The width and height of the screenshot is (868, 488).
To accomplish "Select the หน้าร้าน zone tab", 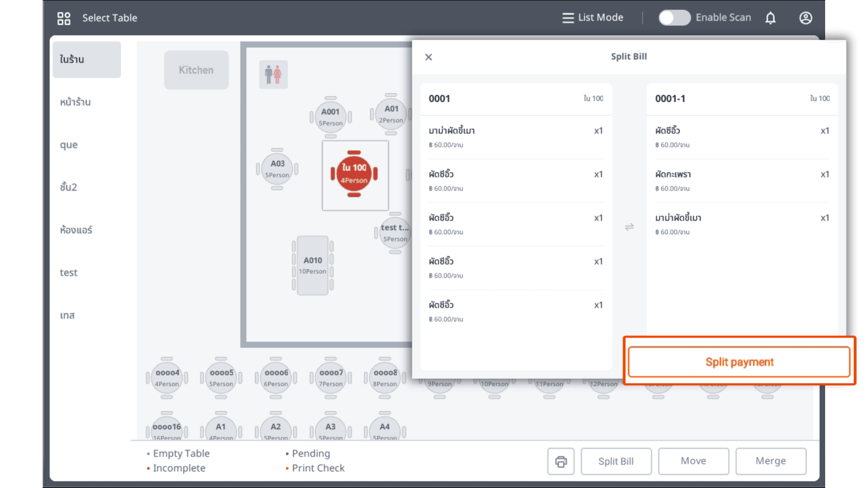I will (87, 102).
